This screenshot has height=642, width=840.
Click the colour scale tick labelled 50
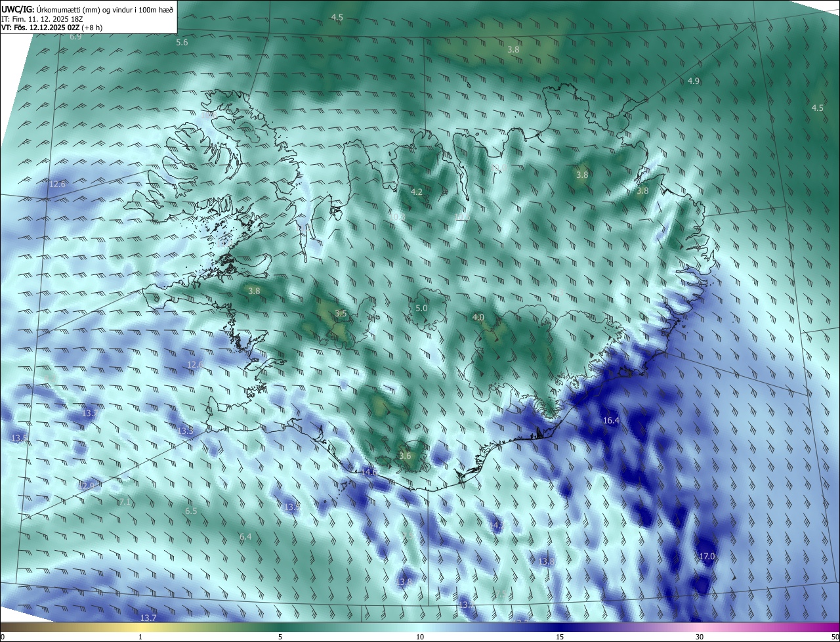pos(835,637)
